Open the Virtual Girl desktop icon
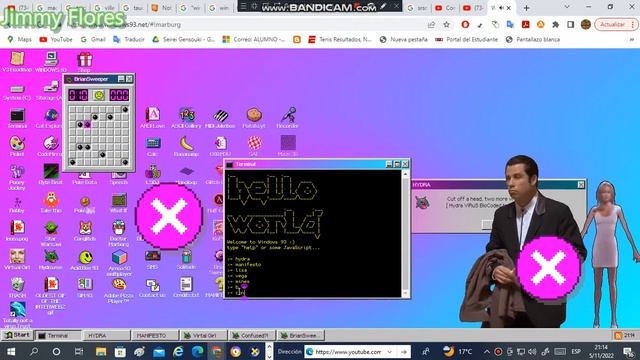 point(17,260)
